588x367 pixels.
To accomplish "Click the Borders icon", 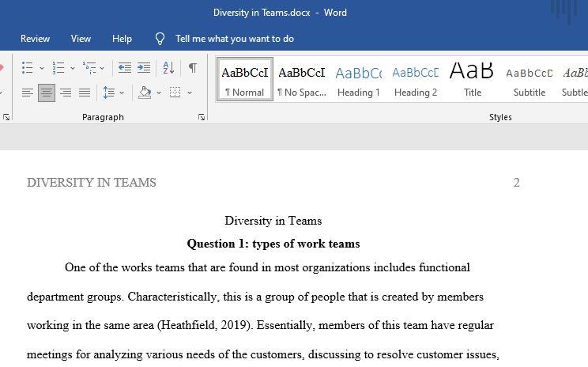I will coord(175,93).
